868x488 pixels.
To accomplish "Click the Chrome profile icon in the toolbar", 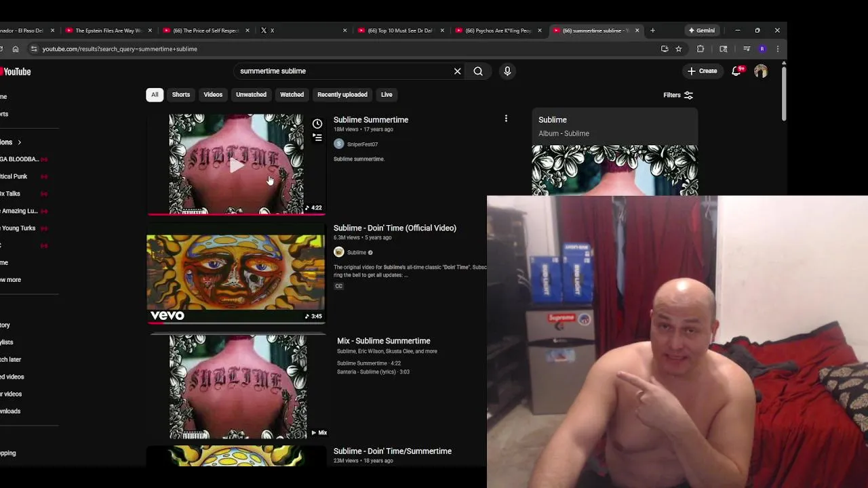I will point(762,49).
